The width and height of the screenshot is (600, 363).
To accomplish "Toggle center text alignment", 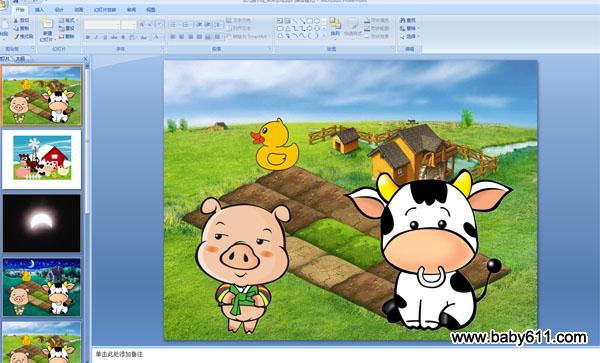I will tap(181, 37).
